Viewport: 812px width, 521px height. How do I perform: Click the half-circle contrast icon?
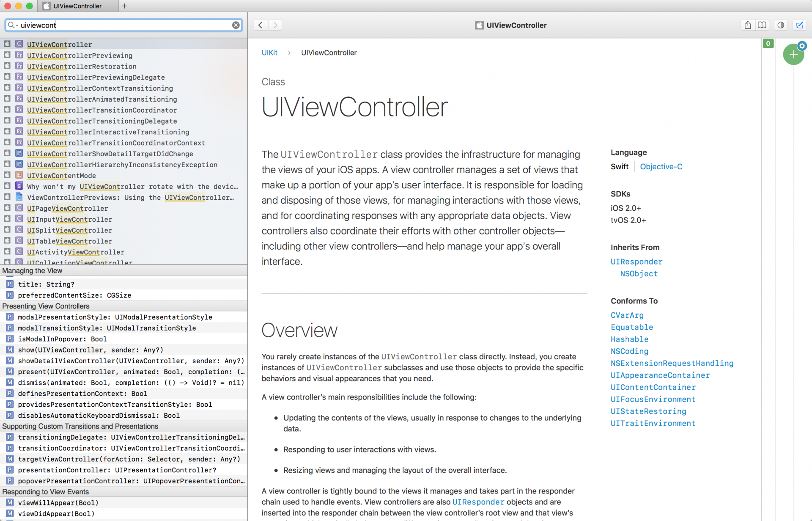(x=781, y=25)
